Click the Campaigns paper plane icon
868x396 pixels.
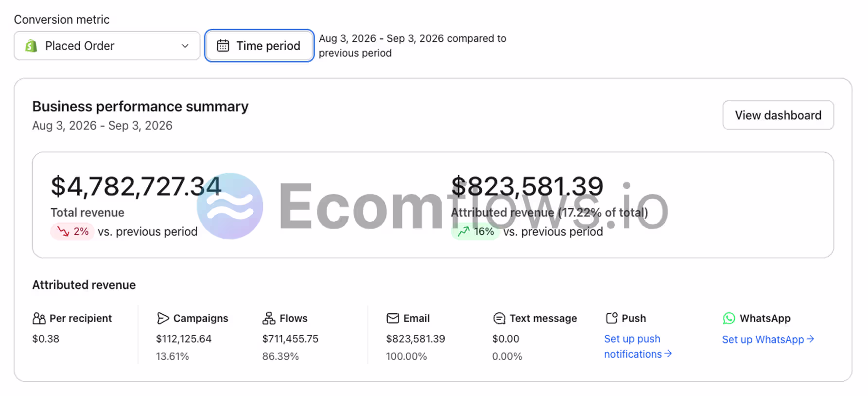(163, 318)
